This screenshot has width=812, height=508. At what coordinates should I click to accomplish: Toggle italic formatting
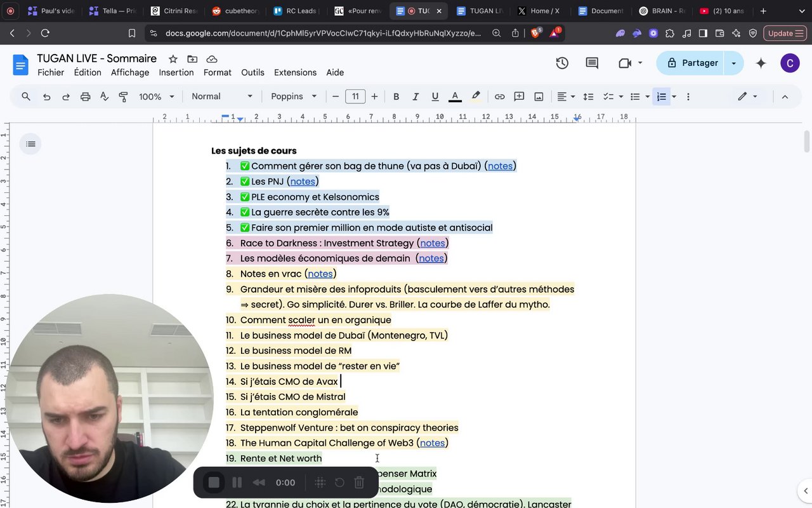(x=416, y=97)
